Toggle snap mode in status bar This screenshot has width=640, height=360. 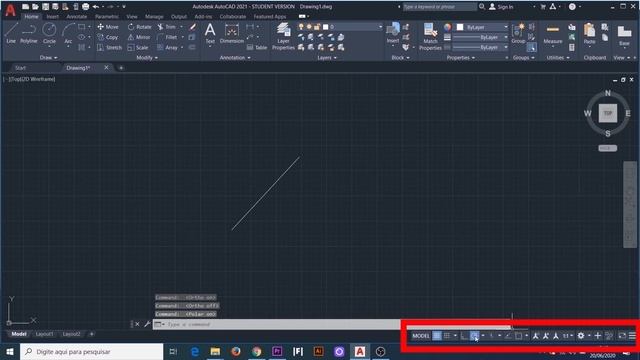pyautogui.click(x=447, y=336)
